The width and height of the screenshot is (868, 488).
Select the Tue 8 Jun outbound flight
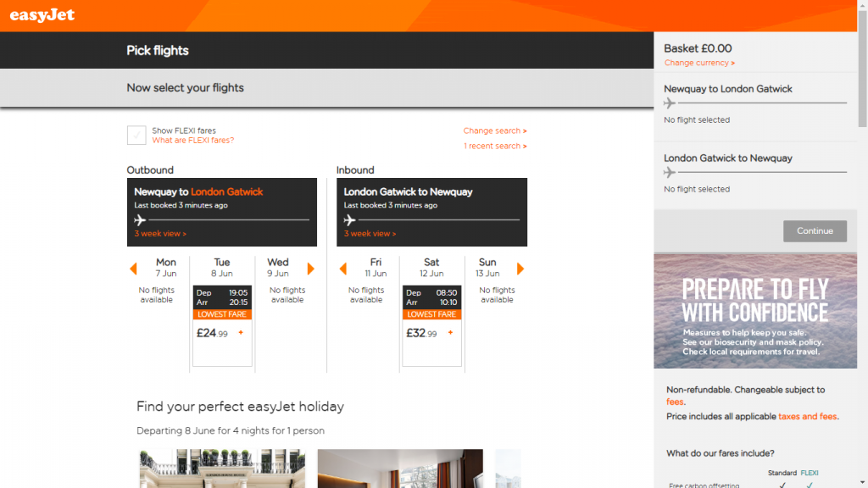click(x=222, y=325)
